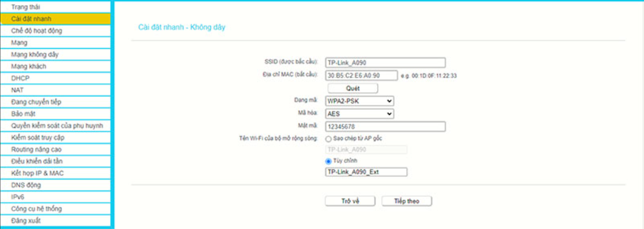Click the 'Tiếp theo' button
The height and width of the screenshot is (229, 644).
point(406,201)
